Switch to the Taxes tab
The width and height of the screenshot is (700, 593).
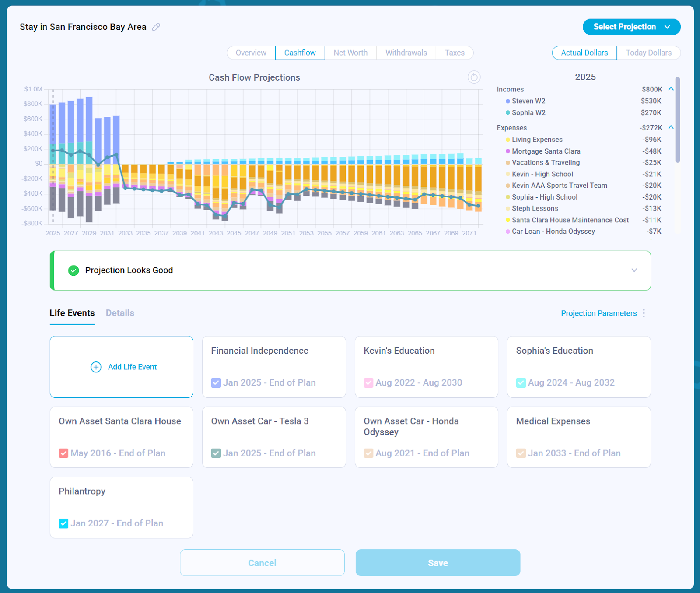point(455,53)
